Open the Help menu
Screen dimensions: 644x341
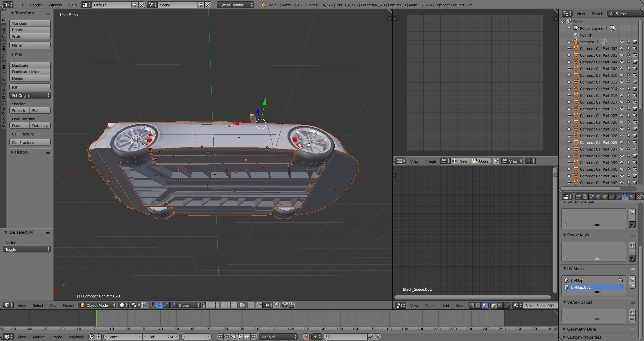tap(72, 5)
